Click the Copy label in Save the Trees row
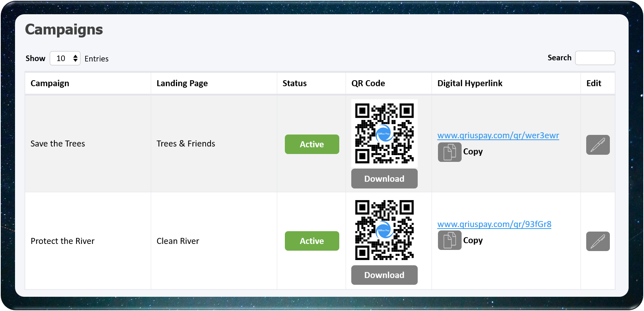This screenshot has height=311, width=644. pyautogui.click(x=473, y=152)
